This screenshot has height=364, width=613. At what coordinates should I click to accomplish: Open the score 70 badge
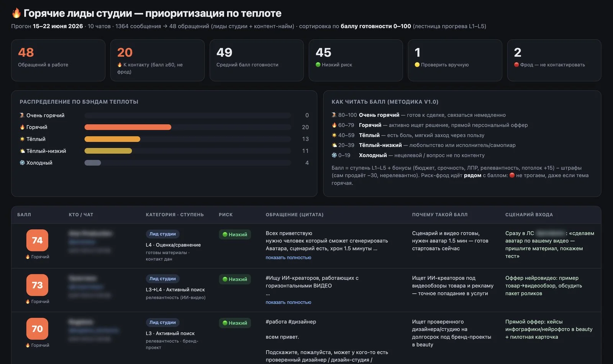point(37,329)
